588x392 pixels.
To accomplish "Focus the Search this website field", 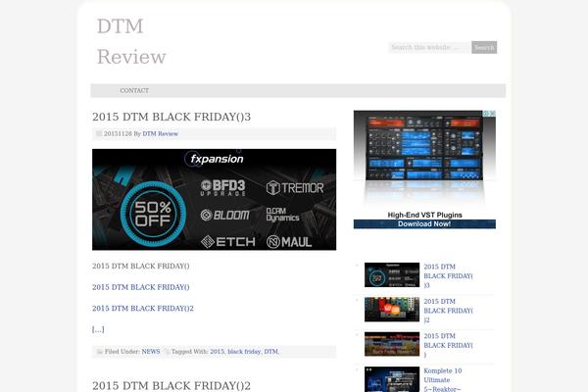I will point(430,47).
